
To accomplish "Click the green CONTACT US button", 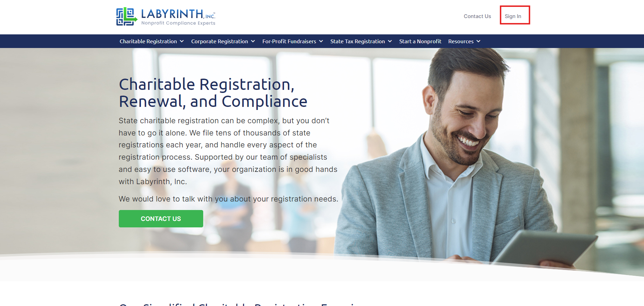I will (x=161, y=219).
